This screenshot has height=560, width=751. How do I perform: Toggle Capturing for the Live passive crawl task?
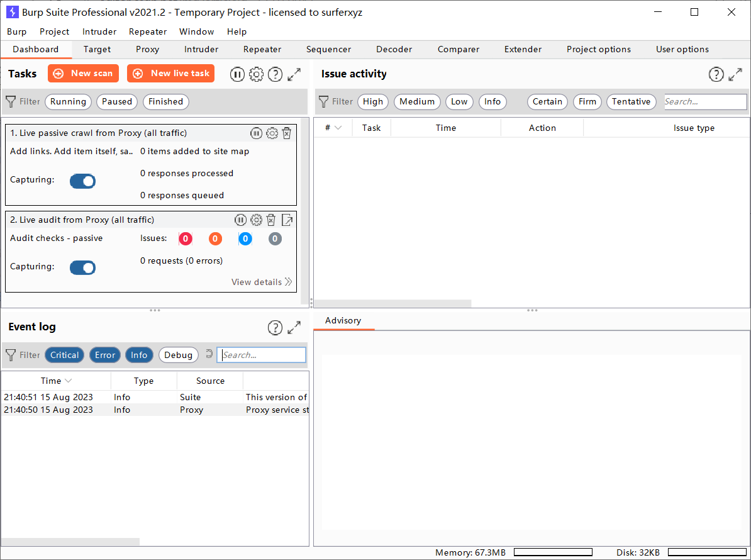(82, 181)
